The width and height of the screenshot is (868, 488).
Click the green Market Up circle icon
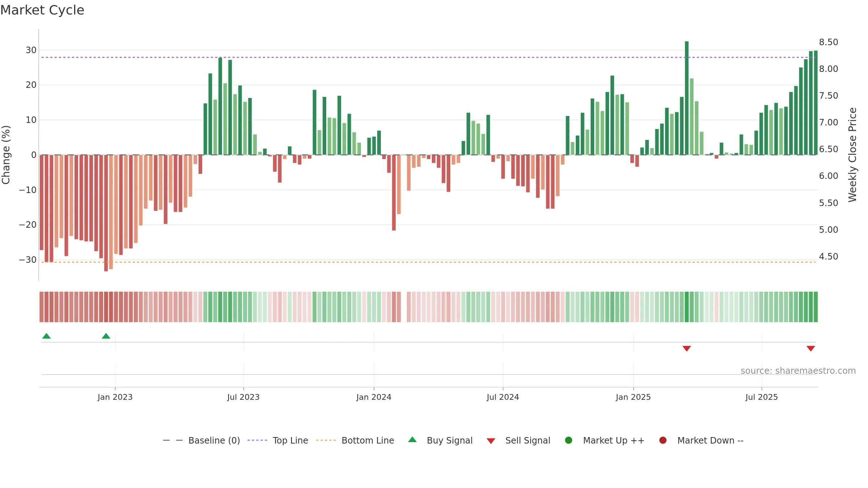click(569, 440)
